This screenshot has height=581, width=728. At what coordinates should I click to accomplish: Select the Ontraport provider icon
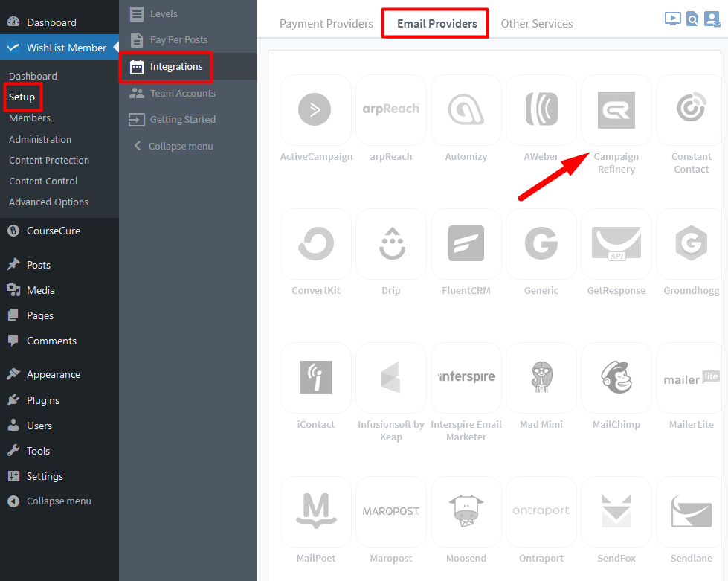pos(541,511)
